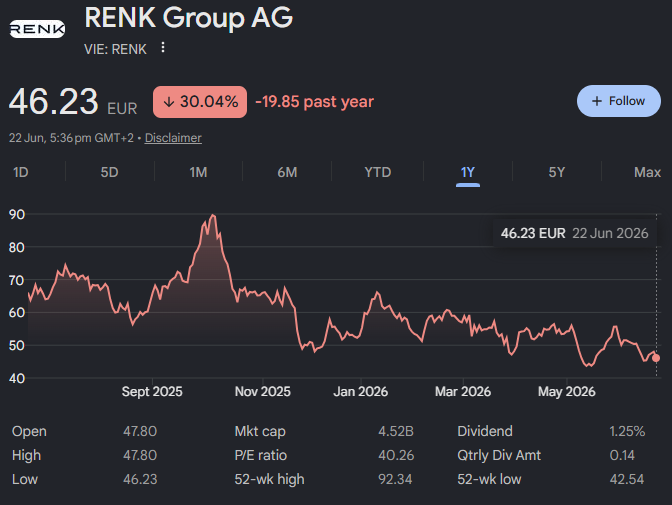The image size is (672, 505).
Task: Click the current price marker dot on chart
Action: point(656,358)
